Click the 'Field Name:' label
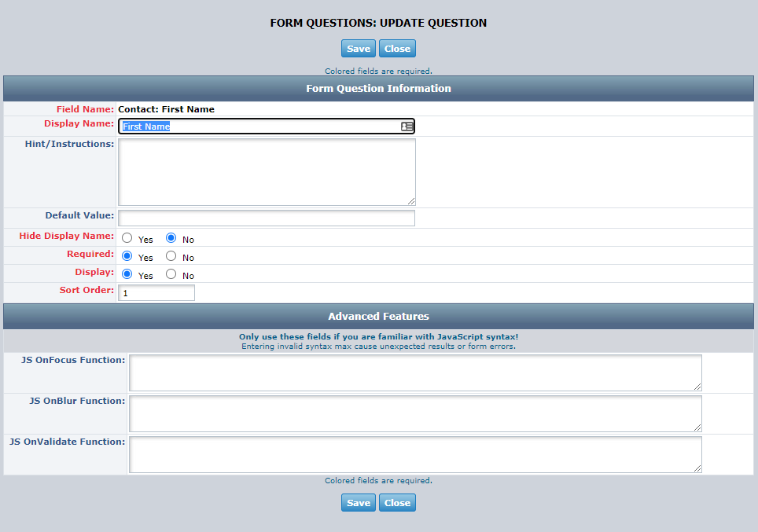 [86, 109]
